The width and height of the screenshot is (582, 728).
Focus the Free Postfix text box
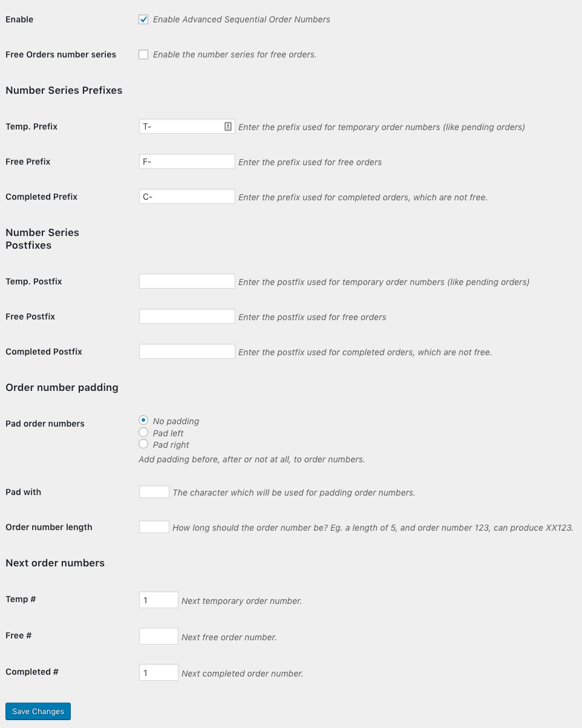[x=187, y=316]
